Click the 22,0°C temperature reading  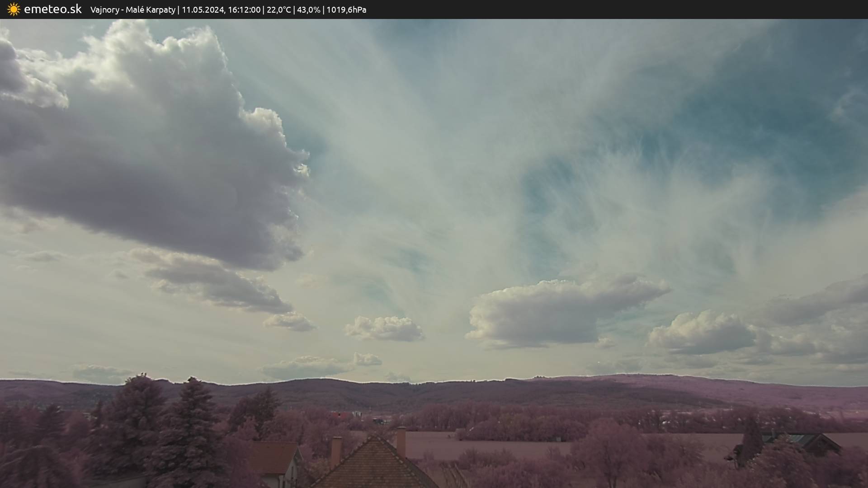(278, 10)
